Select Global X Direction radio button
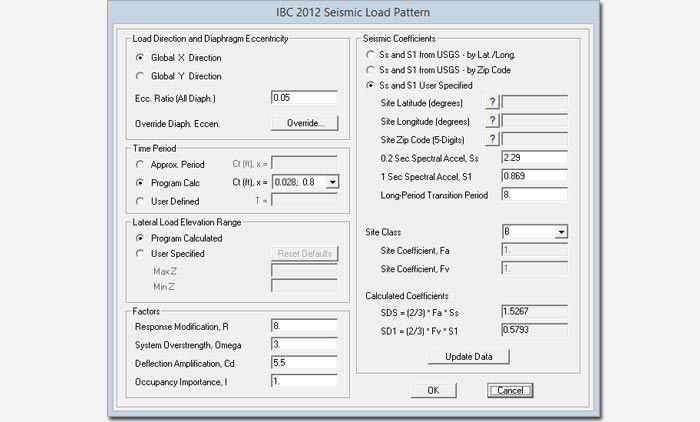Viewport: 700px width, 422px height. (x=140, y=58)
